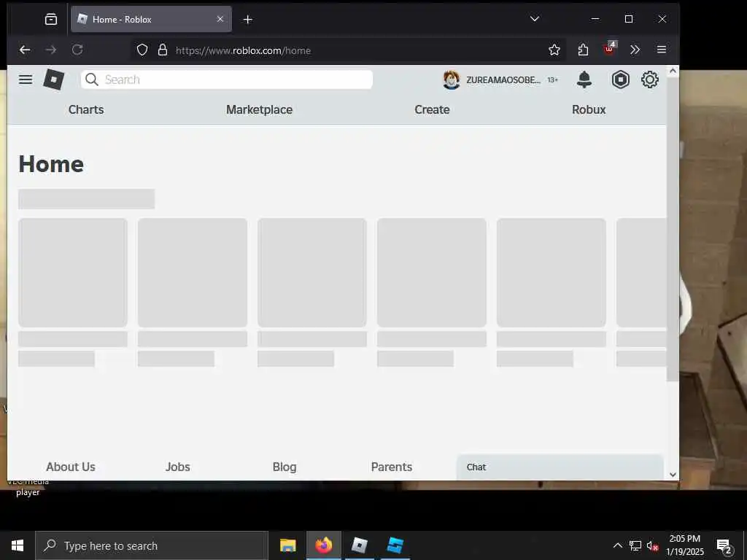747x560 pixels.
Task: Open the Firefox extensions puzzle icon
Action: 583,50
